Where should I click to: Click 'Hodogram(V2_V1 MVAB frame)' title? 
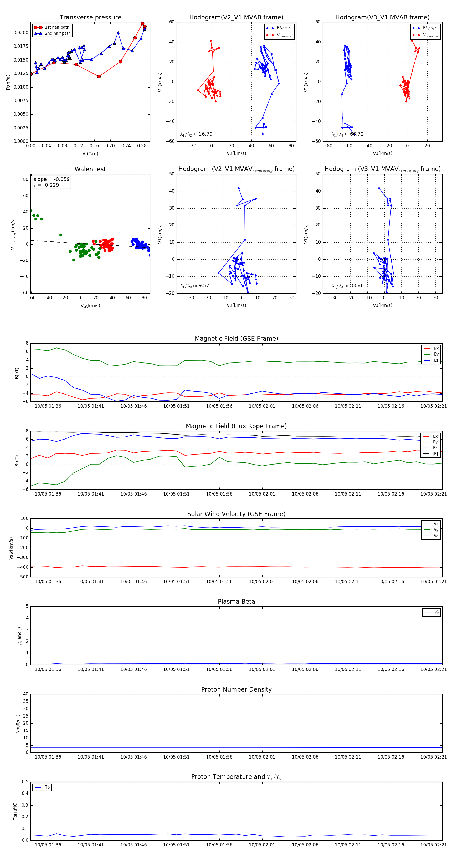236,18
